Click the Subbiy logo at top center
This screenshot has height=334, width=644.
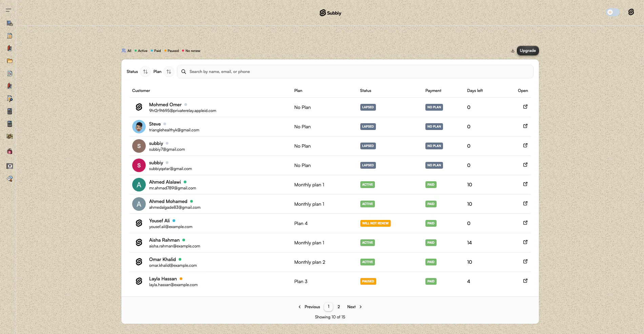click(x=330, y=13)
